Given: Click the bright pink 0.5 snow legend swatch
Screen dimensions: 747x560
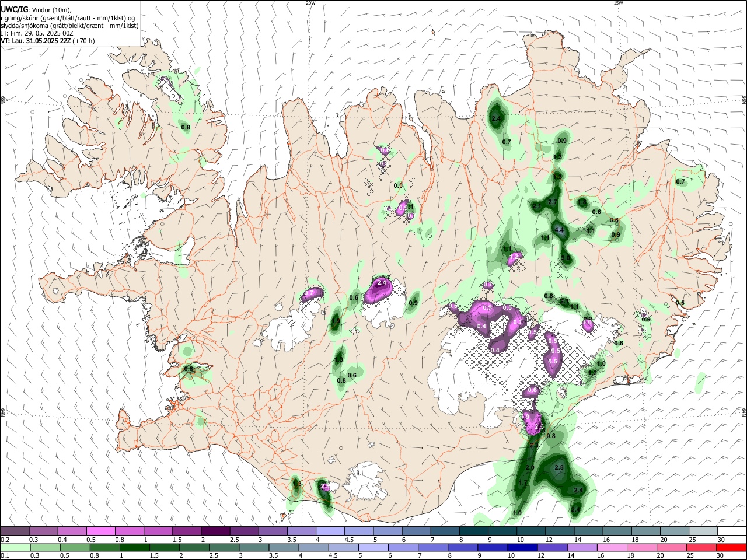Looking at the screenshot, I should click(x=100, y=531).
